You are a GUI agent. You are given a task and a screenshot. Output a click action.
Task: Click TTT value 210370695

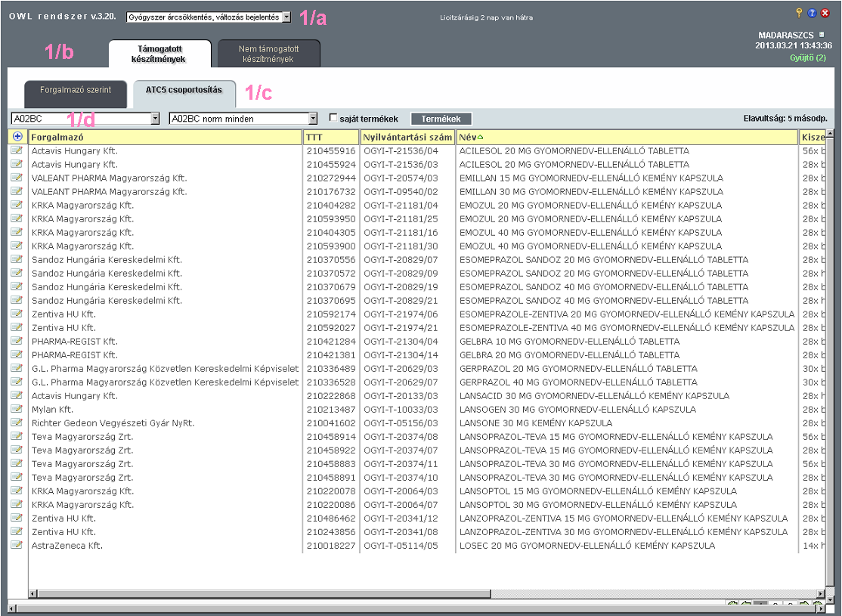point(331,300)
